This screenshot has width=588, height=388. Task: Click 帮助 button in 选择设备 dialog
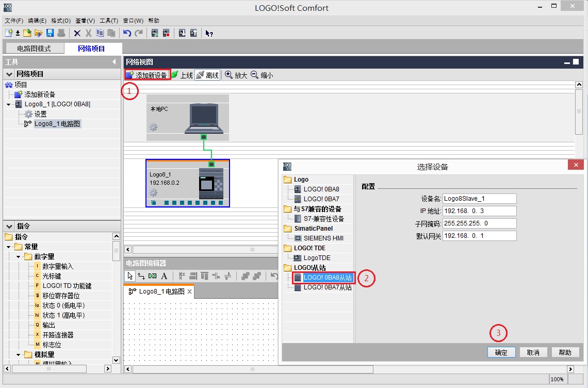pos(565,352)
